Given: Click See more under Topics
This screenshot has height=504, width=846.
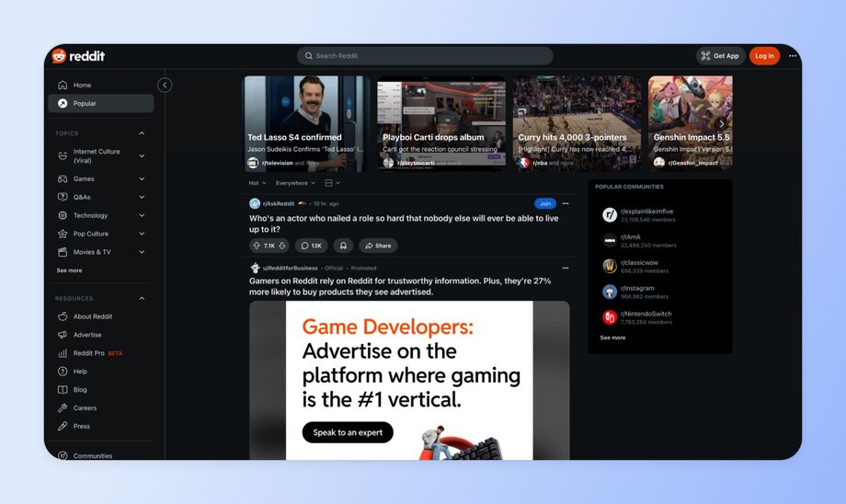Looking at the screenshot, I should (x=70, y=270).
